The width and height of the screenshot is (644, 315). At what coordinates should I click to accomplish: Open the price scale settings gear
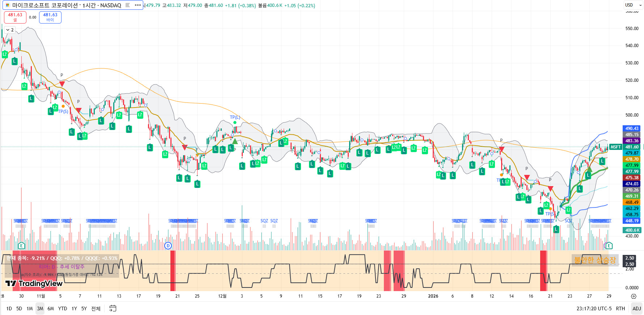[x=634, y=296]
